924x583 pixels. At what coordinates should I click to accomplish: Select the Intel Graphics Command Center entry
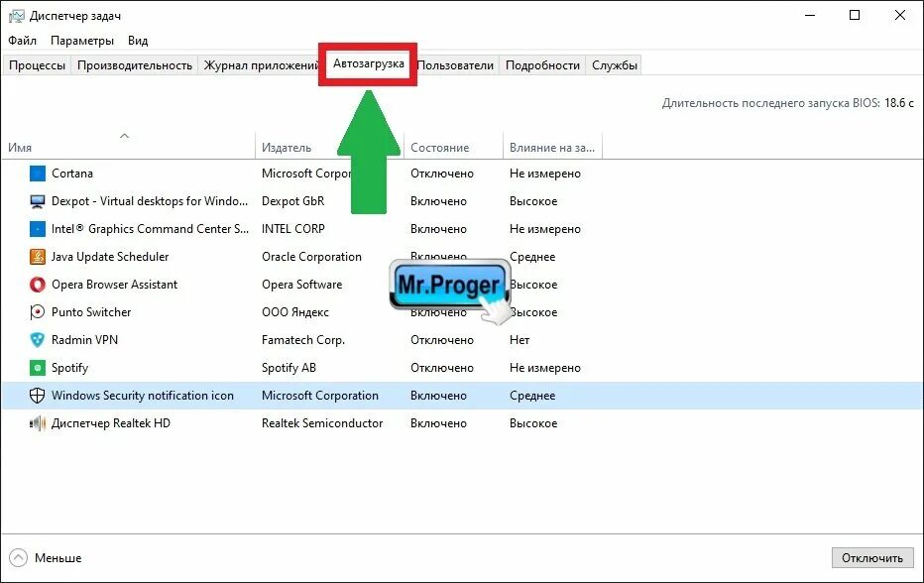pos(151,229)
